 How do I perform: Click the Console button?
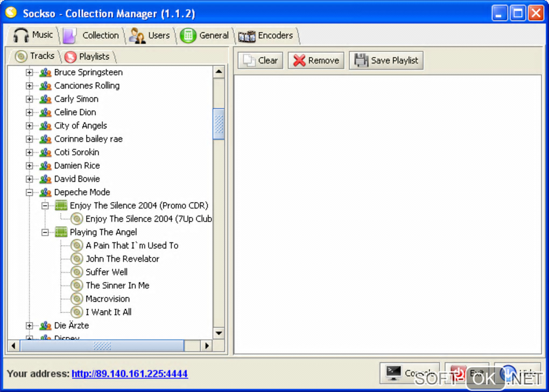[x=410, y=373]
